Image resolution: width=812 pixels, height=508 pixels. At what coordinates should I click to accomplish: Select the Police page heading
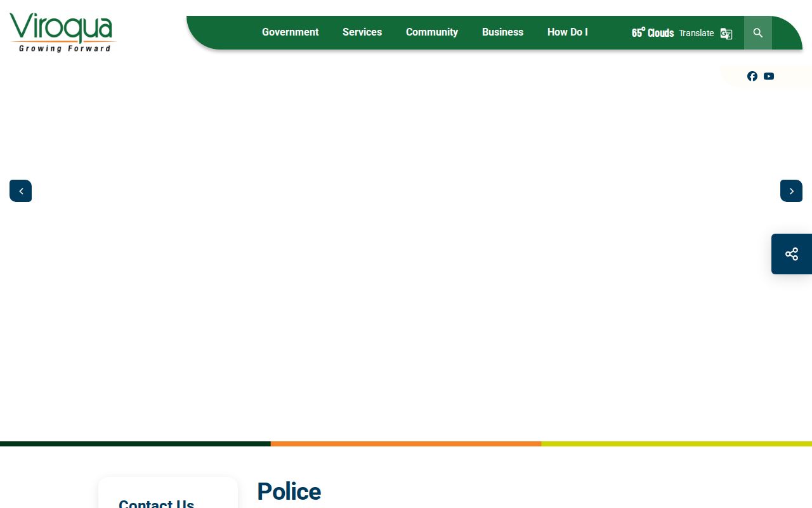289,491
